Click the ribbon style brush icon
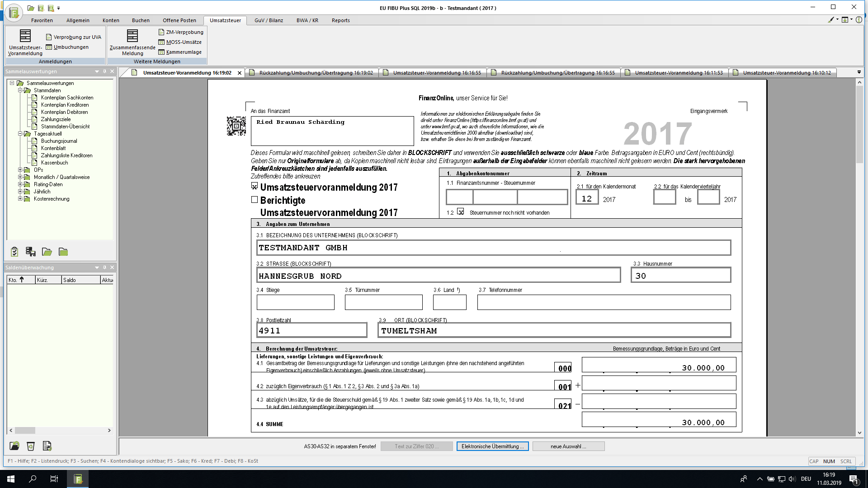 tap(831, 20)
